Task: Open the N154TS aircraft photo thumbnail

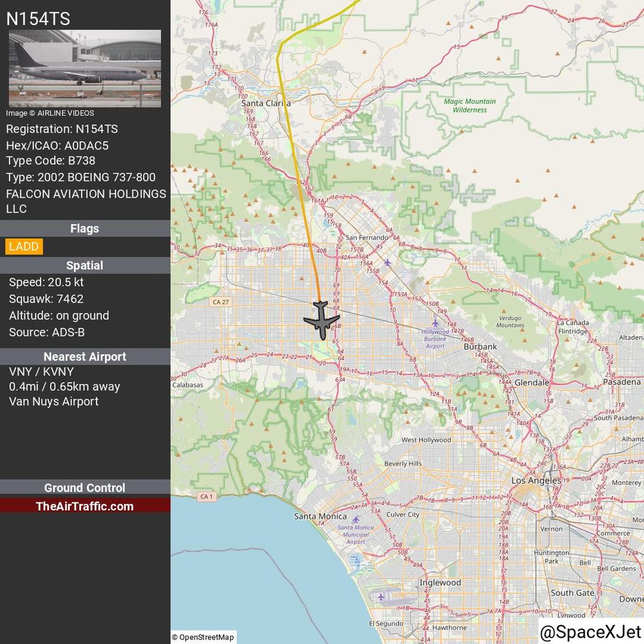Action: 85,68
